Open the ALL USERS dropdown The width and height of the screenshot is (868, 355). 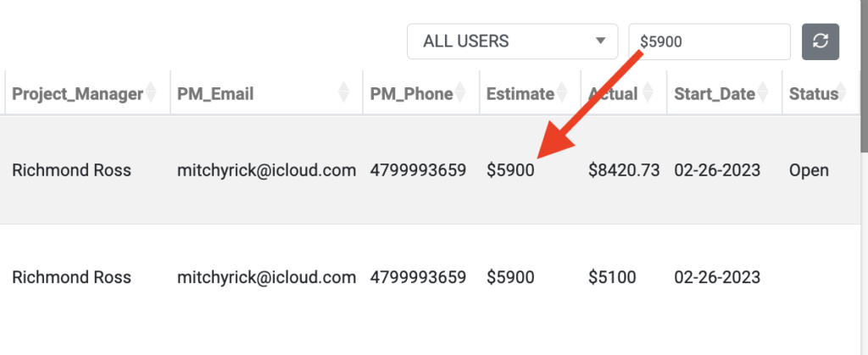tap(512, 42)
